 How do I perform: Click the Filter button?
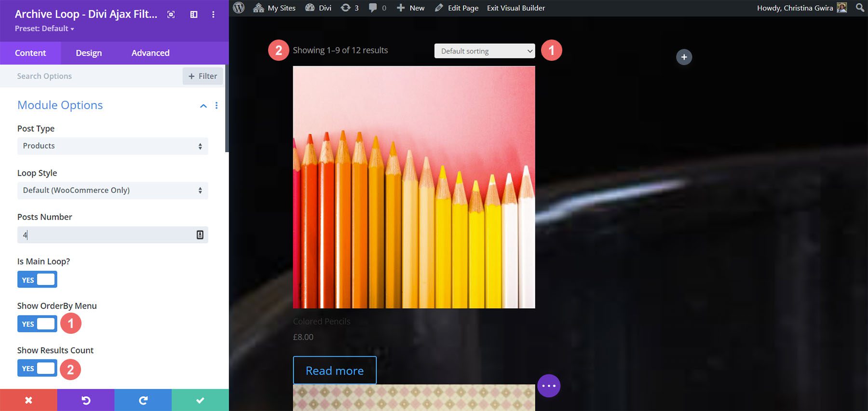click(x=203, y=76)
